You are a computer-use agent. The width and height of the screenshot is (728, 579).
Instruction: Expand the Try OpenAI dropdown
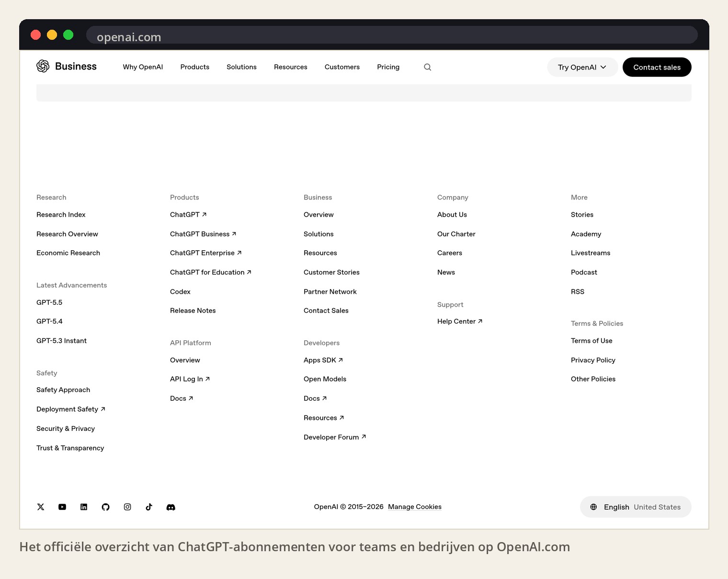(x=582, y=67)
